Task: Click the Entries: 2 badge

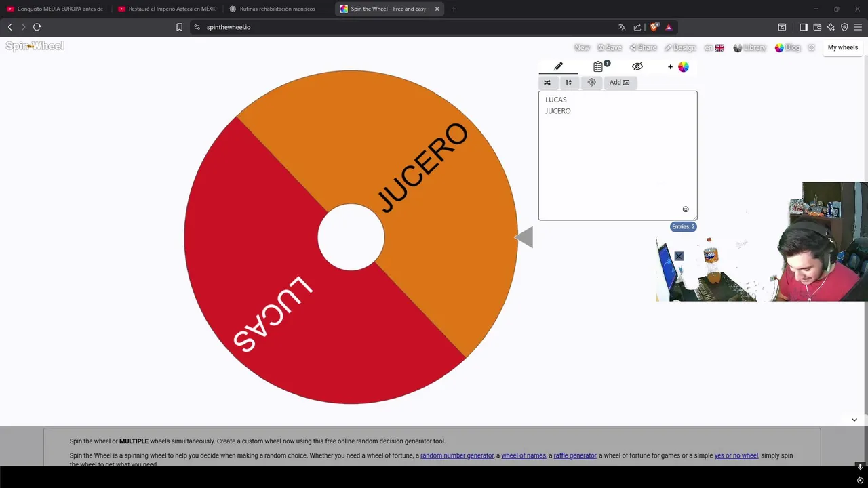Action: pos(683,227)
